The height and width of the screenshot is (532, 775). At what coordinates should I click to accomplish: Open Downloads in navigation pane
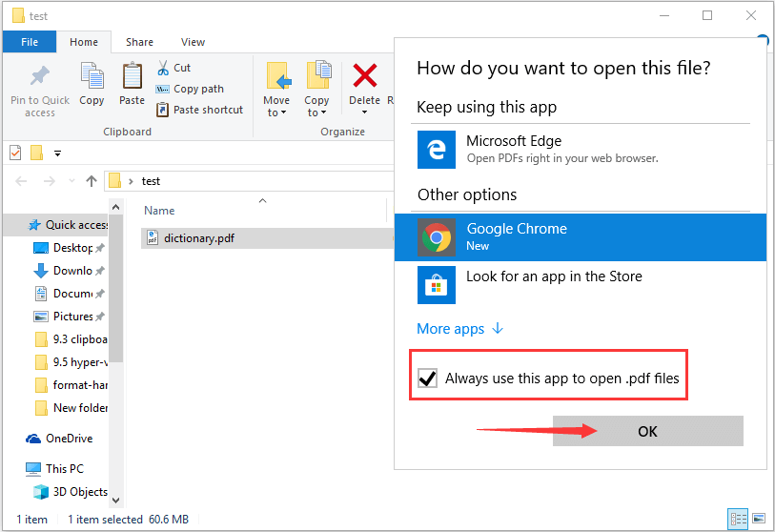point(68,271)
